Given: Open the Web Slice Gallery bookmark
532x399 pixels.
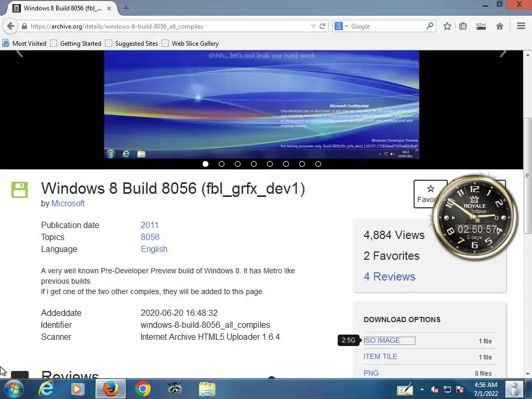Looking at the screenshot, I should [190, 44].
